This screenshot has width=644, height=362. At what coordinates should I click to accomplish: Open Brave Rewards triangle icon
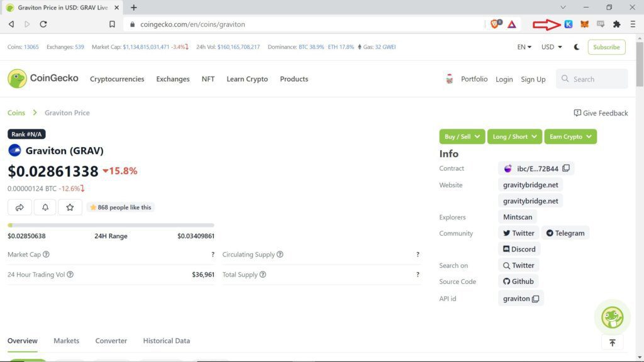click(x=512, y=25)
